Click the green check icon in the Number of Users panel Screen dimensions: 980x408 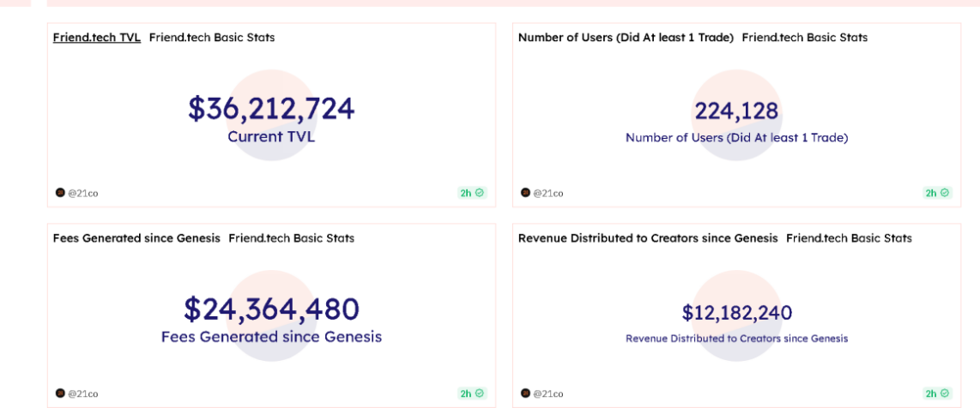945,193
